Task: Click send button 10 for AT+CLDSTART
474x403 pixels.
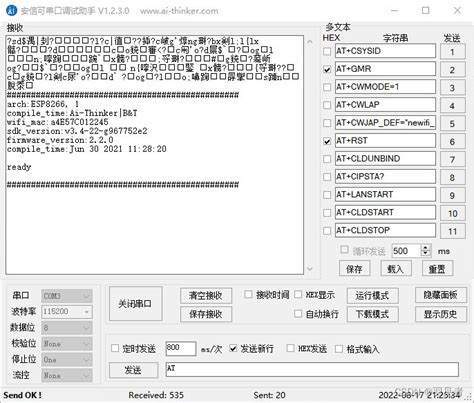Action: pos(452,213)
